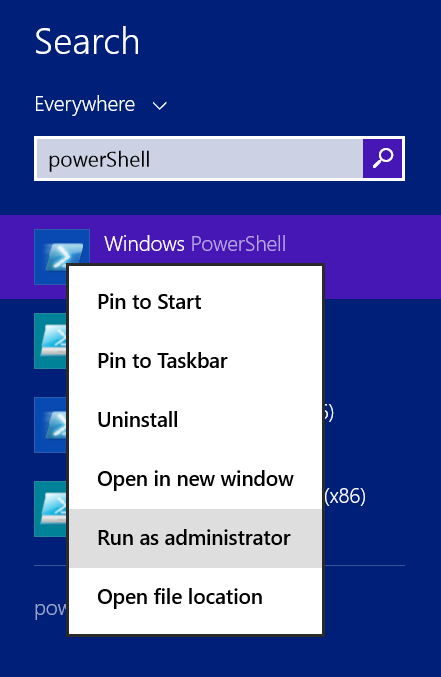Screen dimensions: 441x677
Task: Click the partially hidden "pow" search suggestion
Action: [51, 609]
